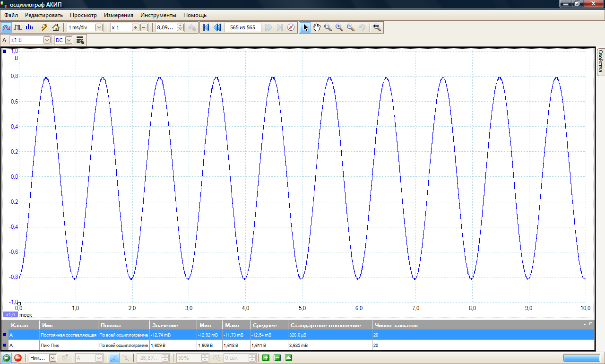Select the hand pan tool
The image size is (605, 364).
coord(317,27)
